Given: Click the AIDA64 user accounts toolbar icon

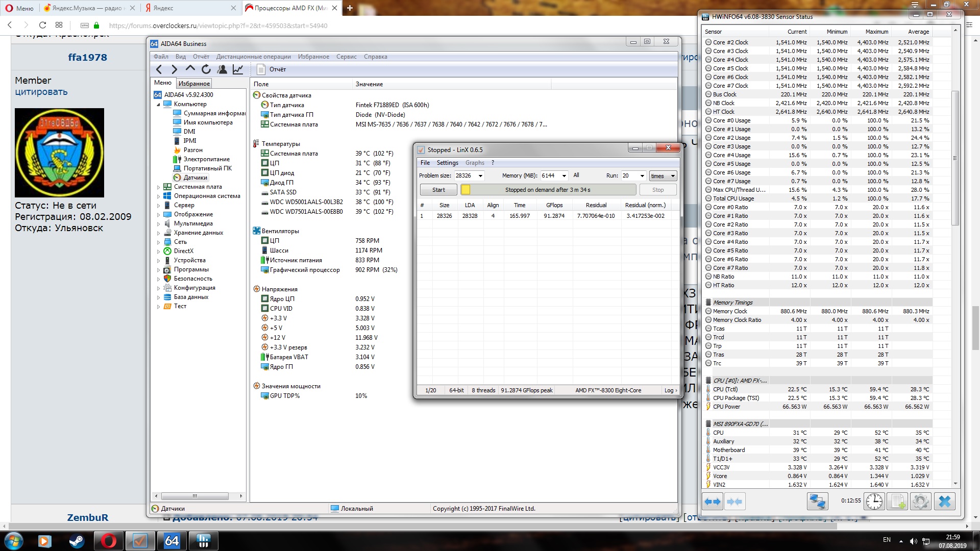Looking at the screenshot, I should 222,69.
